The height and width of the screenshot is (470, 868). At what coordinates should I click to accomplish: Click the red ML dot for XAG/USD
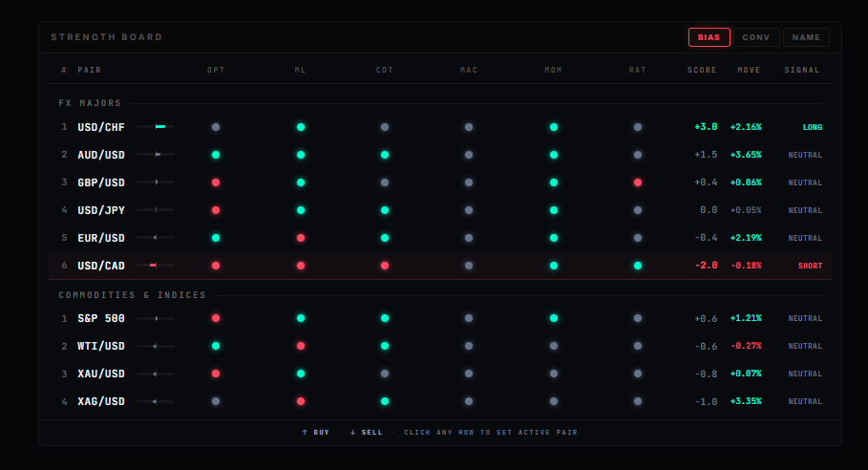301,401
